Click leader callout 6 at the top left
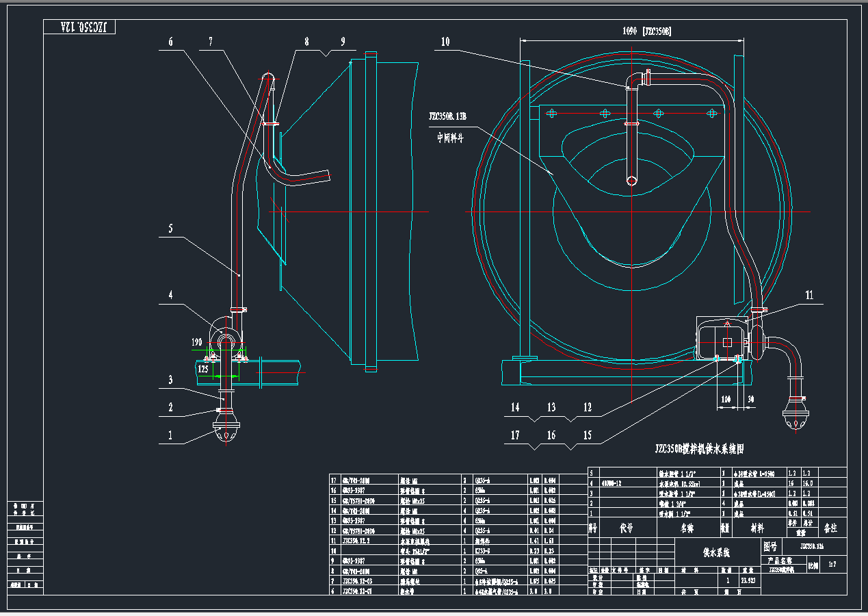The height and width of the screenshot is (616, 868). click(171, 42)
